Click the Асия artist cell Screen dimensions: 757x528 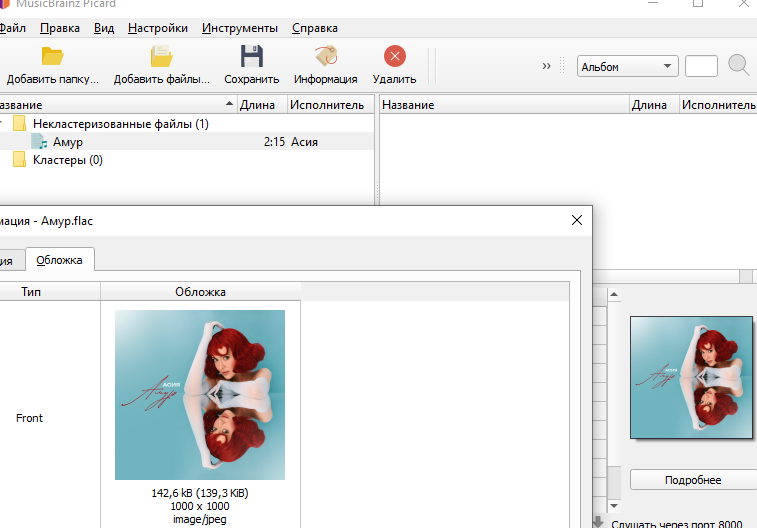304,142
